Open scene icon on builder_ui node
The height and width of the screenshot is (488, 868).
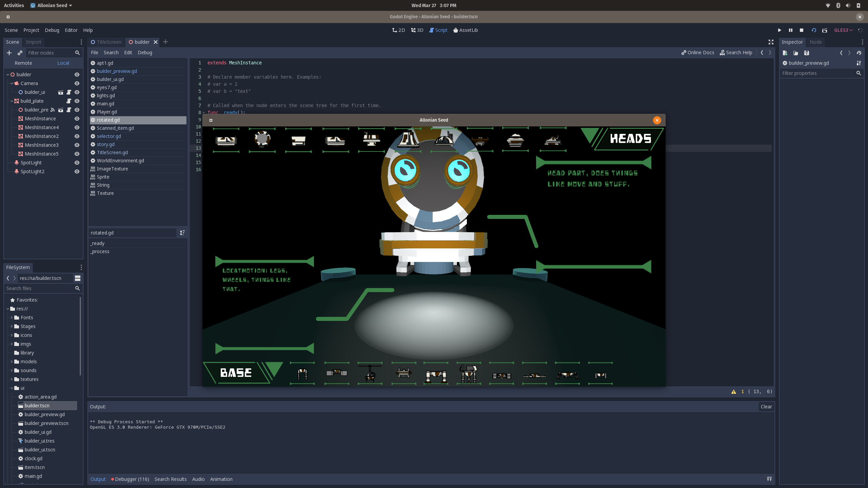pyautogui.click(x=61, y=92)
